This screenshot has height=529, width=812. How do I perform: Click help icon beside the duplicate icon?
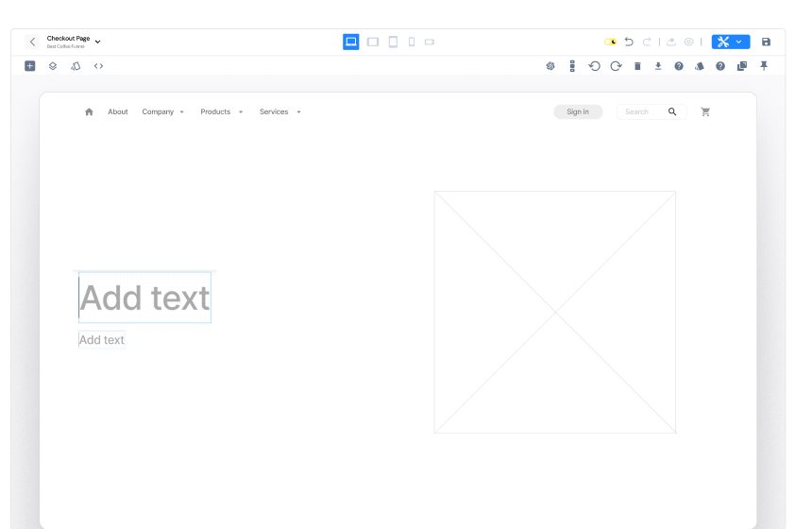tap(720, 66)
